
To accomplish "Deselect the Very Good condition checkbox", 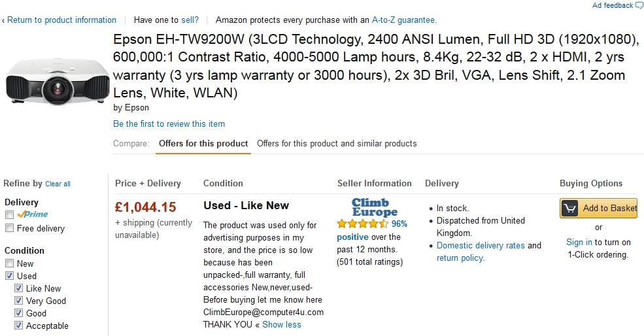I will (19, 301).
